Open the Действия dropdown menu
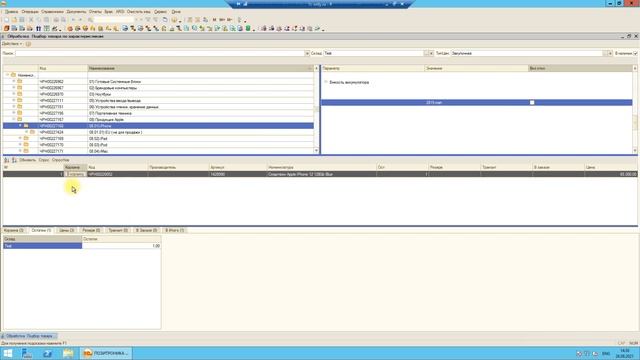Screen dimensions: 640x360 12,44
